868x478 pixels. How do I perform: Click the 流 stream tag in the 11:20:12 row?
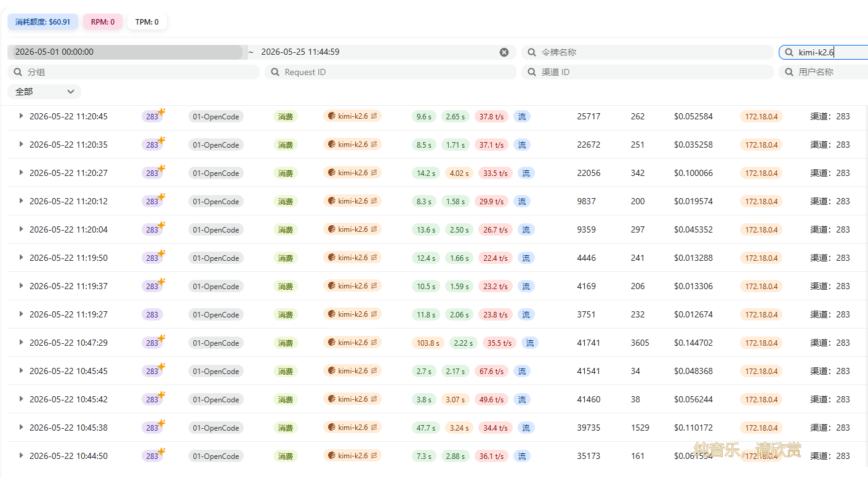click(522, 201)
